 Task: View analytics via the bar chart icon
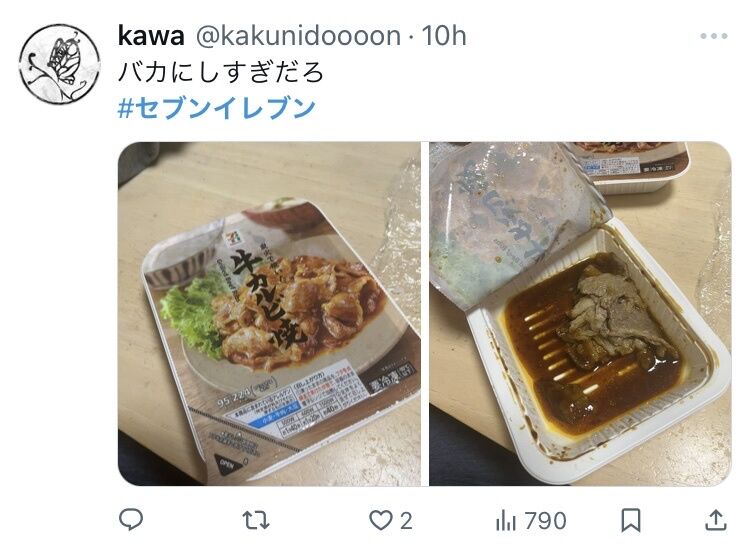506,520
